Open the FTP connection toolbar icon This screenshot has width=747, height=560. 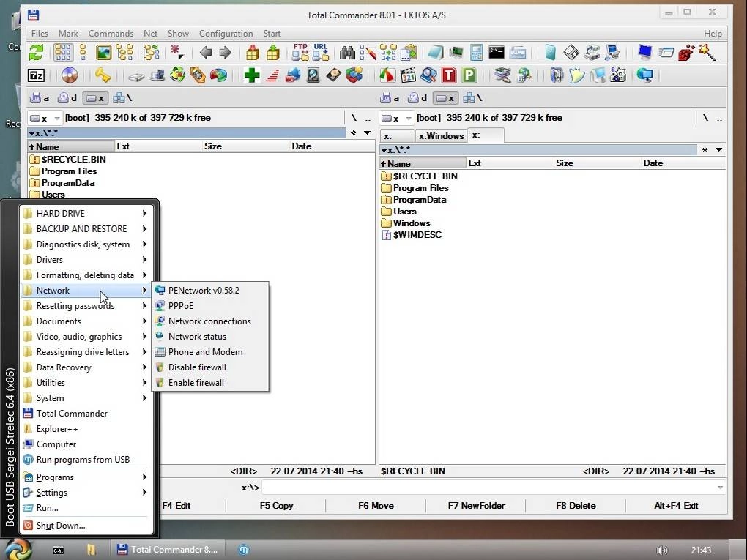pyautogui.click(x=301, y=53)
